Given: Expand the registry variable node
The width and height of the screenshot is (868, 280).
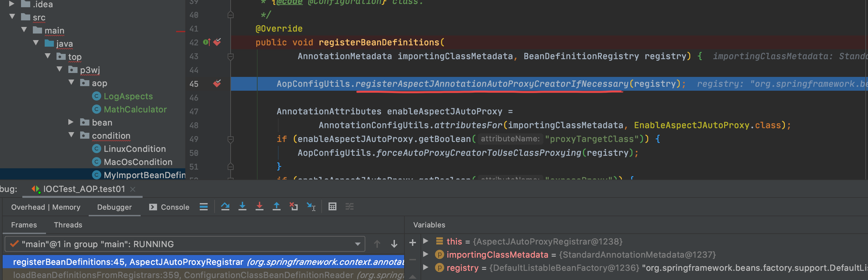Looking at the screenshot, I should (x=426, y=268).
